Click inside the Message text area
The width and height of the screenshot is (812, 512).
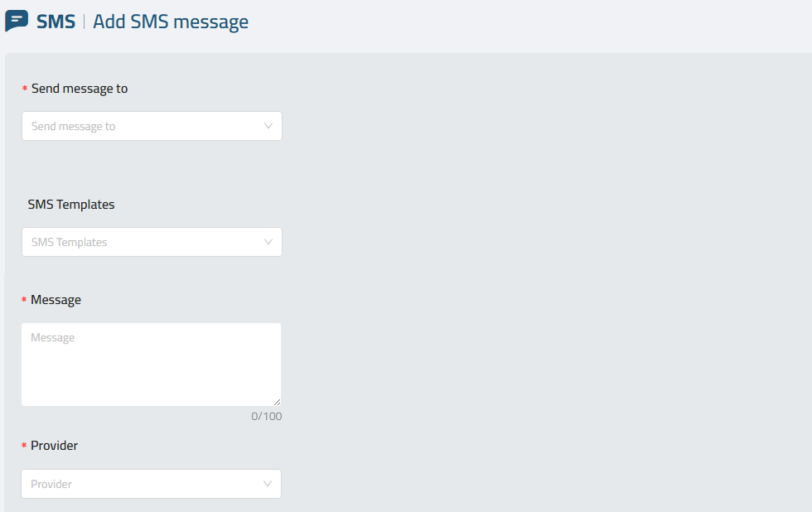(x=151, y=365)
